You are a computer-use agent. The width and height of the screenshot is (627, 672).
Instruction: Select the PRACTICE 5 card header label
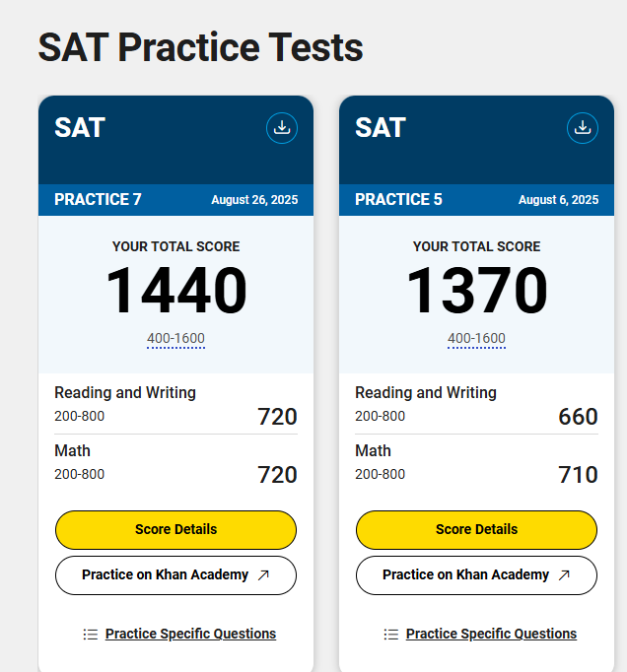[x=398, y=200]
